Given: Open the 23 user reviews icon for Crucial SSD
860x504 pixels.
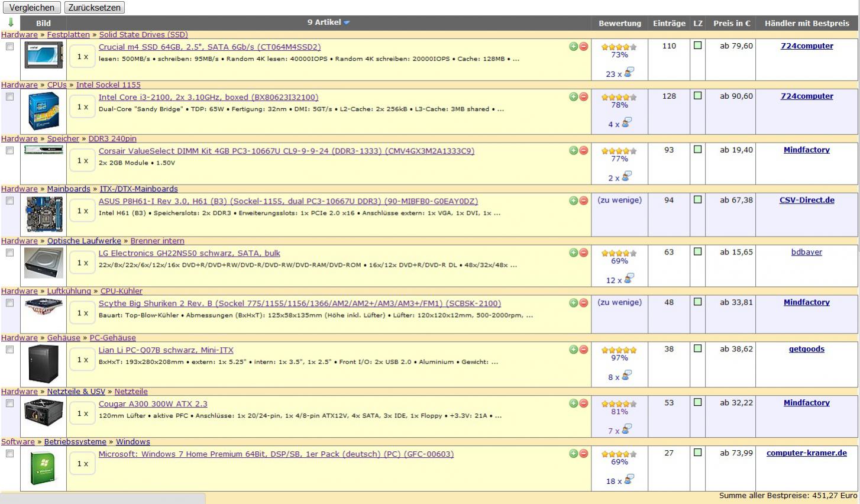Looking at the screenshot, I should click(x=629, y=72).
